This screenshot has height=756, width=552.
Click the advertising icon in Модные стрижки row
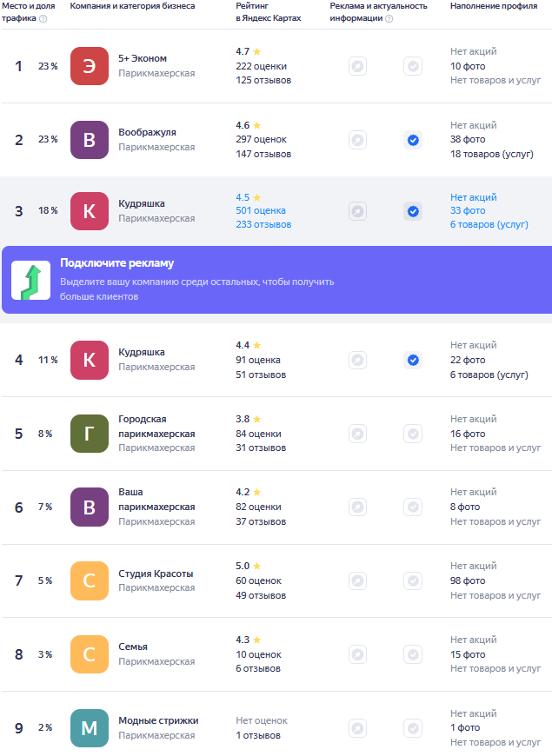point(357,728)
